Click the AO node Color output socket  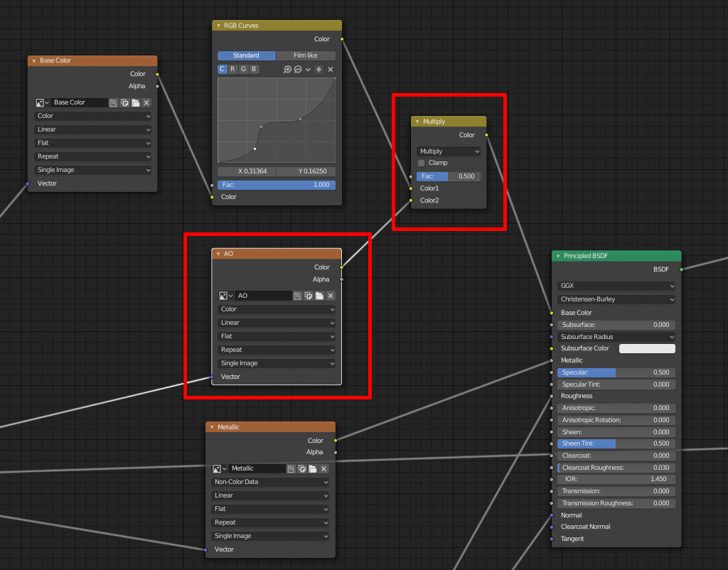(x=342, y=267)
